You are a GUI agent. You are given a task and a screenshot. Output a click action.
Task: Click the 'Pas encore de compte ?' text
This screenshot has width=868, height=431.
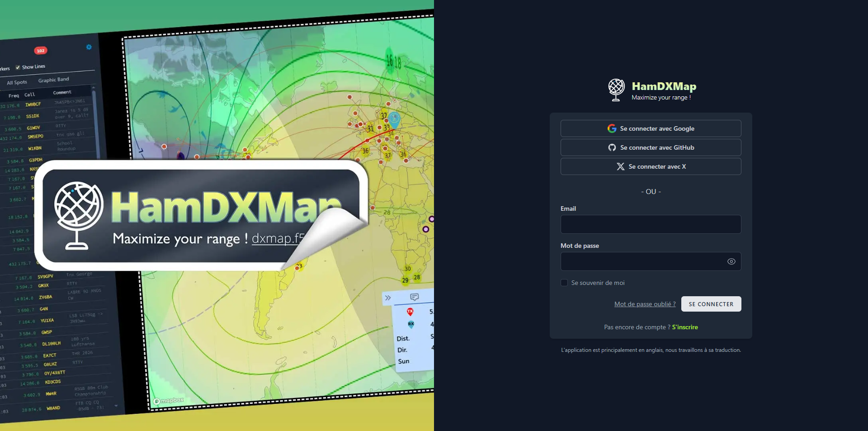pyautogui.click(x=637, y=327)
